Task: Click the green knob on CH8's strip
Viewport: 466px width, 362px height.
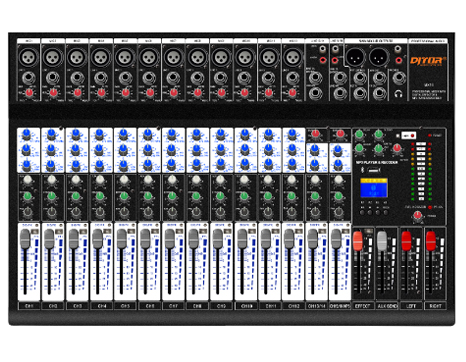Action: (x=196, y=196)
